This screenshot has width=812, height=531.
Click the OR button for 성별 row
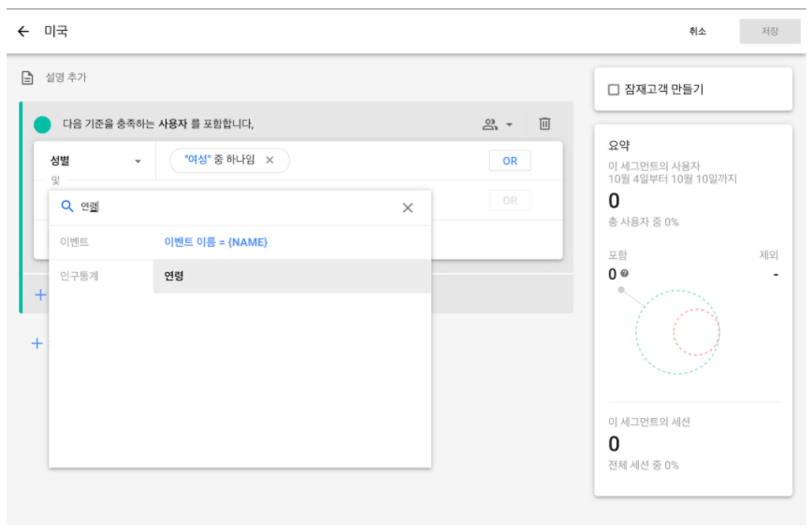pyautogui.click(x=510, y=161)
